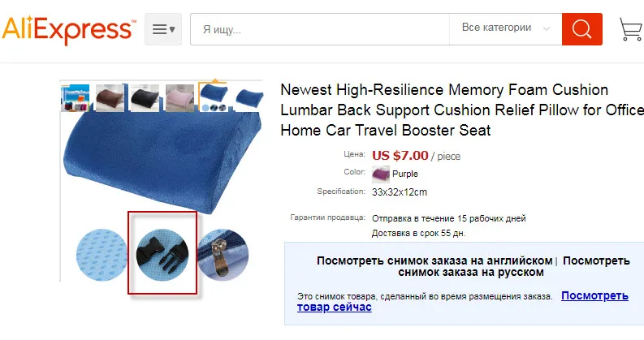Viewport: 644px width, 340px height.
Task: Click the orange search magnifier button
Action: pyautogui.click(x=582, y=29)
